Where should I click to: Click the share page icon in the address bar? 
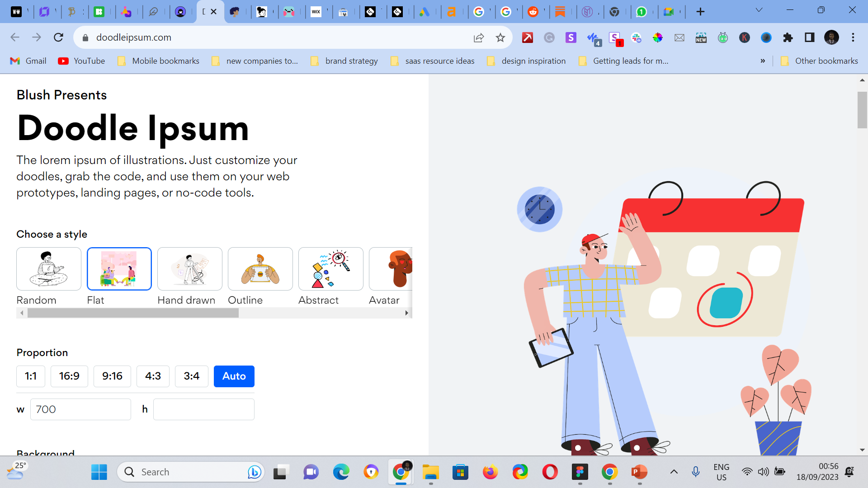(478, 38)
